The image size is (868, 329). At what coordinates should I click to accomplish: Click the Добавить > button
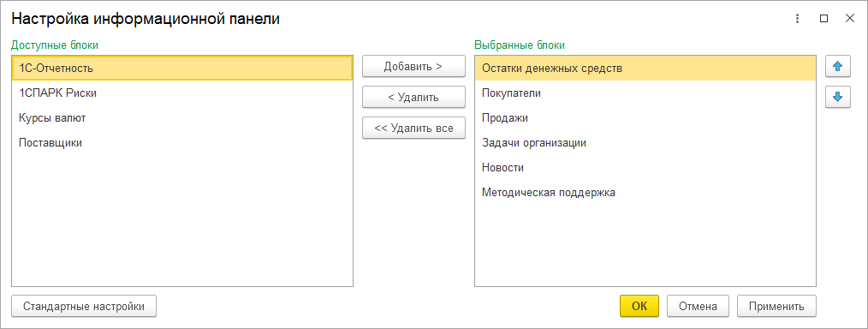coord(413,67)
